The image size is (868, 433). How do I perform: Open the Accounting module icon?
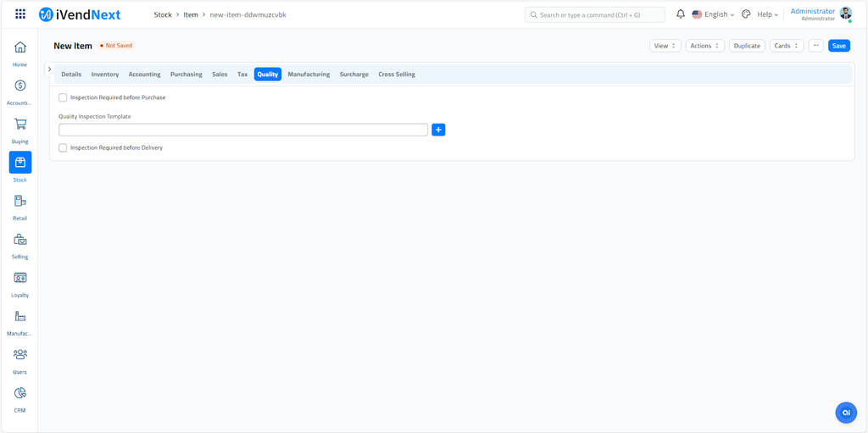tap(19, 86)
